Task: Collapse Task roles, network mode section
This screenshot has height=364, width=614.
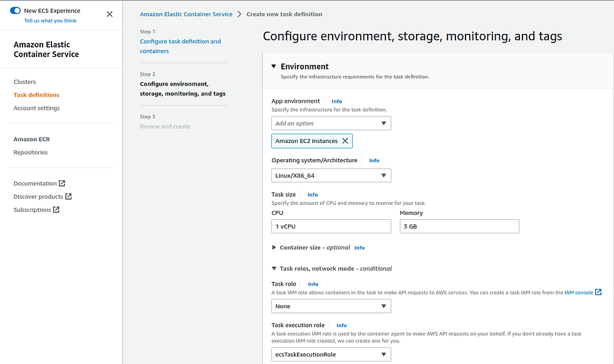Action: pyautogui.click(x=274, y=269)
